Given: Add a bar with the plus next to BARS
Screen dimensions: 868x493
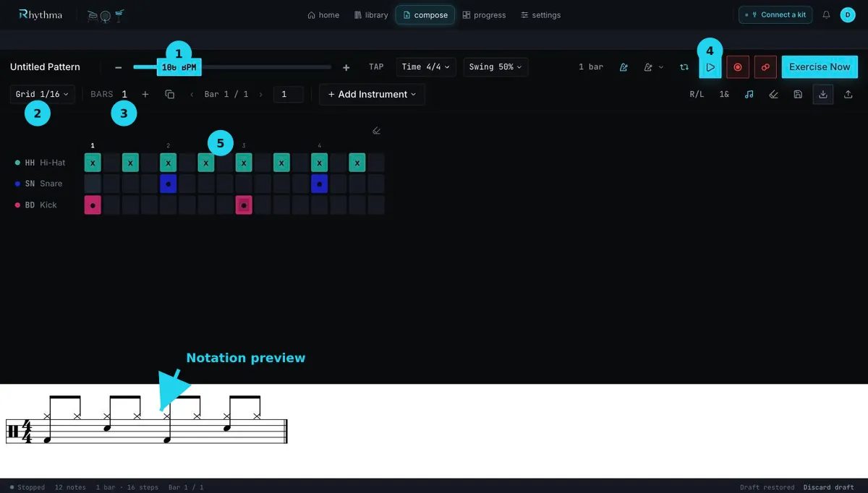Looking at the screenshot, I should point(145,94).
